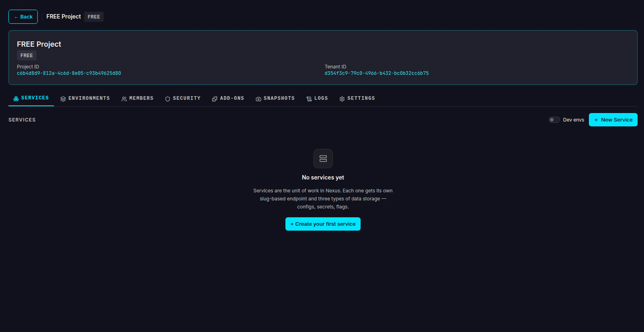Open the Settings tab
This screenshot has width=644, height=332.
click(357, 99)
